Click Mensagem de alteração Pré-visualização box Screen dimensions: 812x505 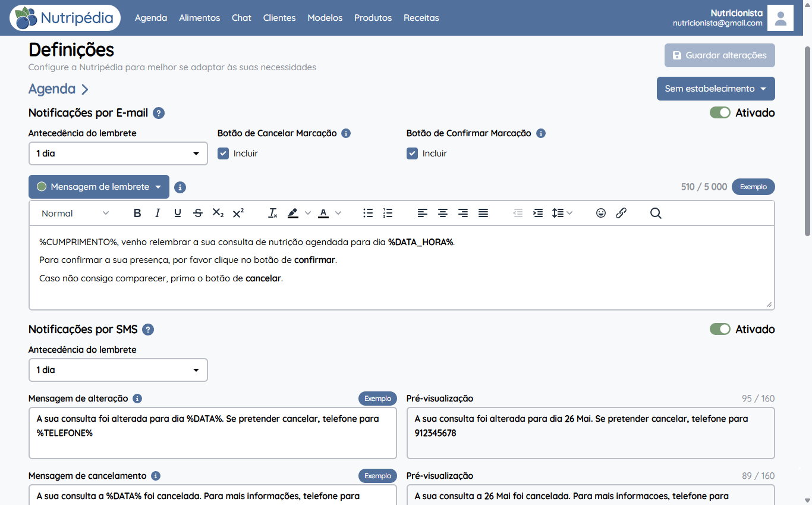(591, 433)
